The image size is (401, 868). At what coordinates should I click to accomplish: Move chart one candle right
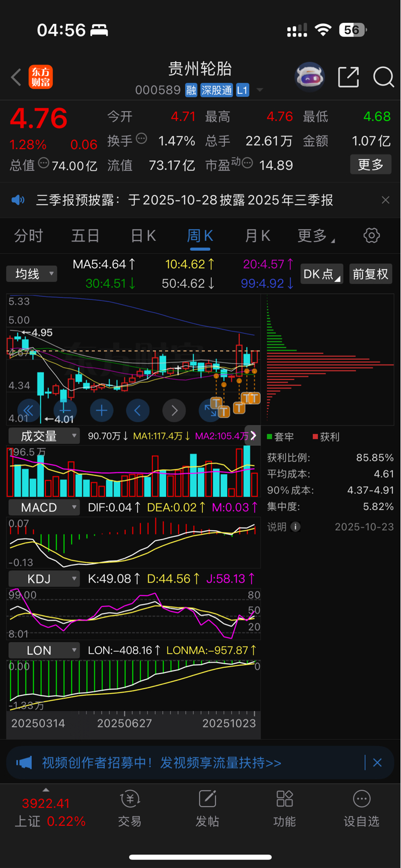pyautogui.click(x=174, y=411)
